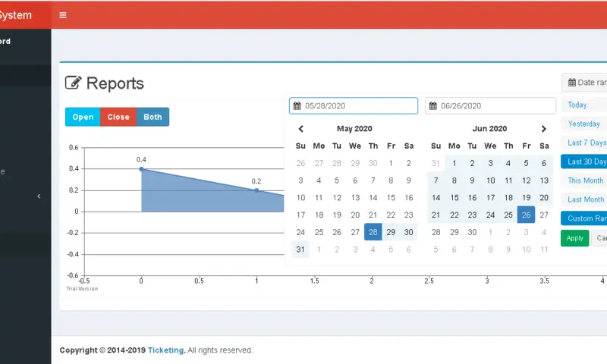Image resolution: width=607 pixels, height=364 pixels.
Task: Pick the Last 7 Days preset
Action: tap(587, 143)
